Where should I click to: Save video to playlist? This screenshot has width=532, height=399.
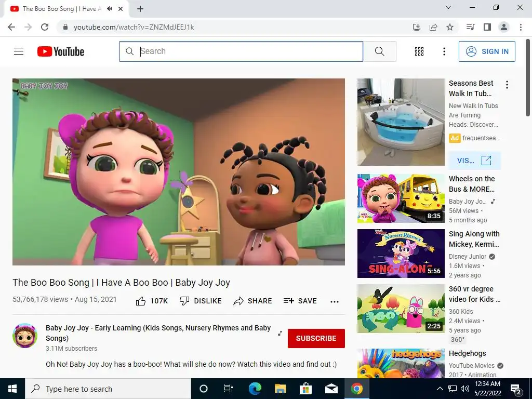pyautogui.click(x=300, y=301)
